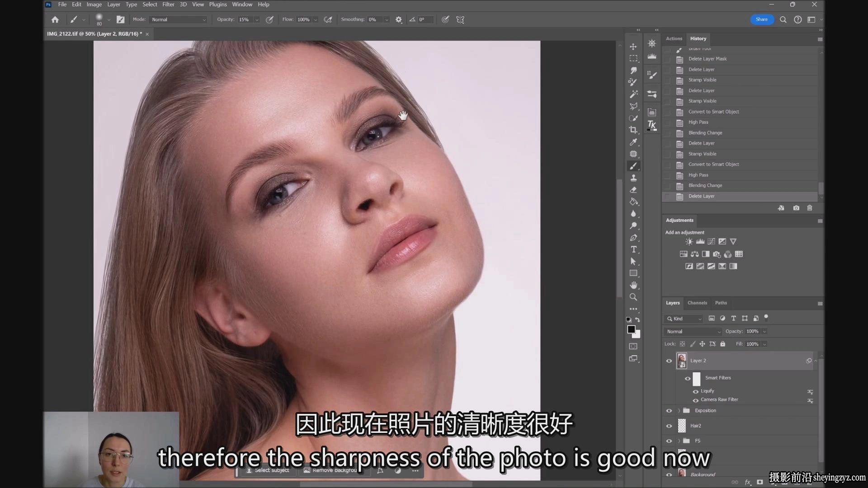This screenshot has width=868, height=488.
Task: Create new snapshot camera icon in History
Action: tap(796, 208)
